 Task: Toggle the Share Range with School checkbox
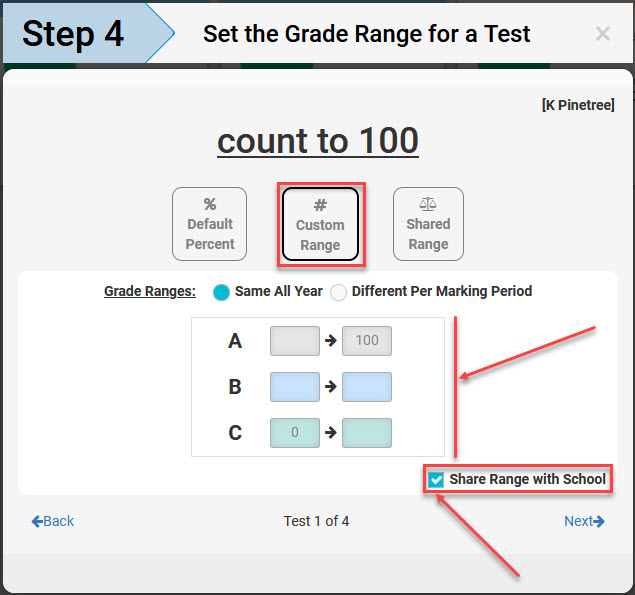pyautogui.click(x=436, y=480)
